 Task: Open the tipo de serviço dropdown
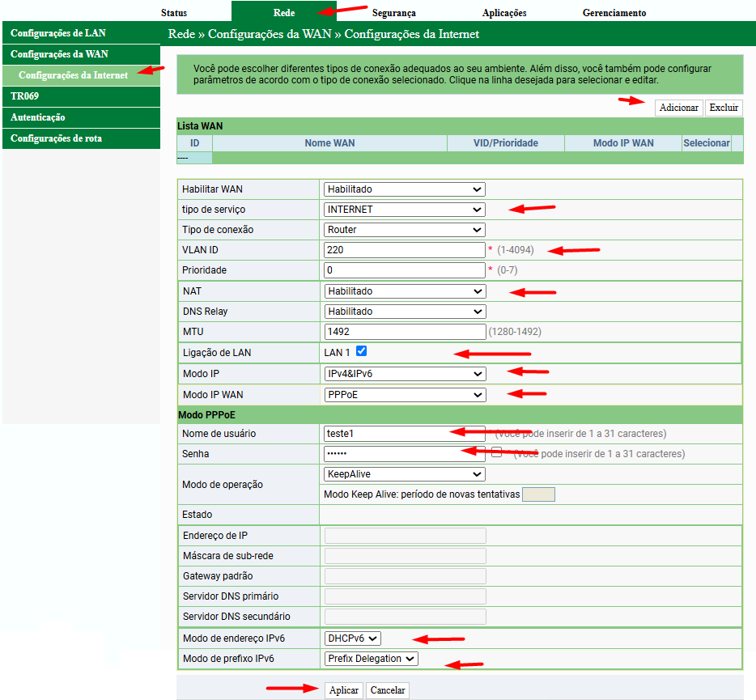click(x=405, y=210)
